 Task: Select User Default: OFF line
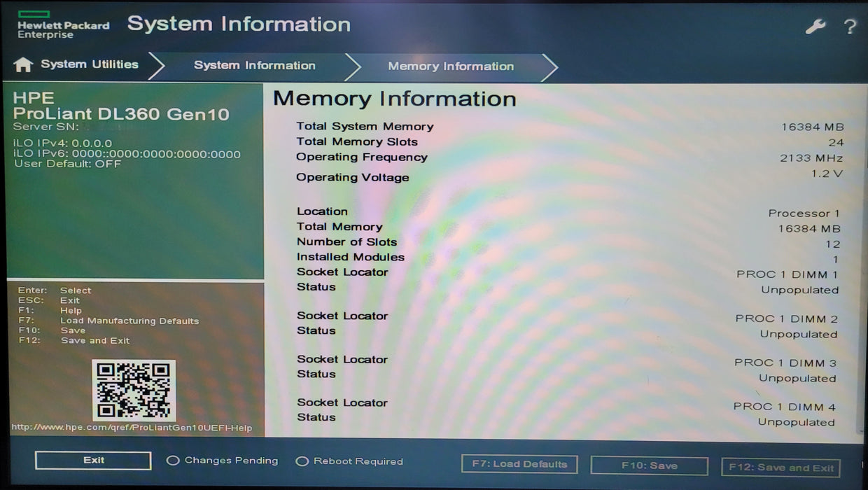pos(68,164)
